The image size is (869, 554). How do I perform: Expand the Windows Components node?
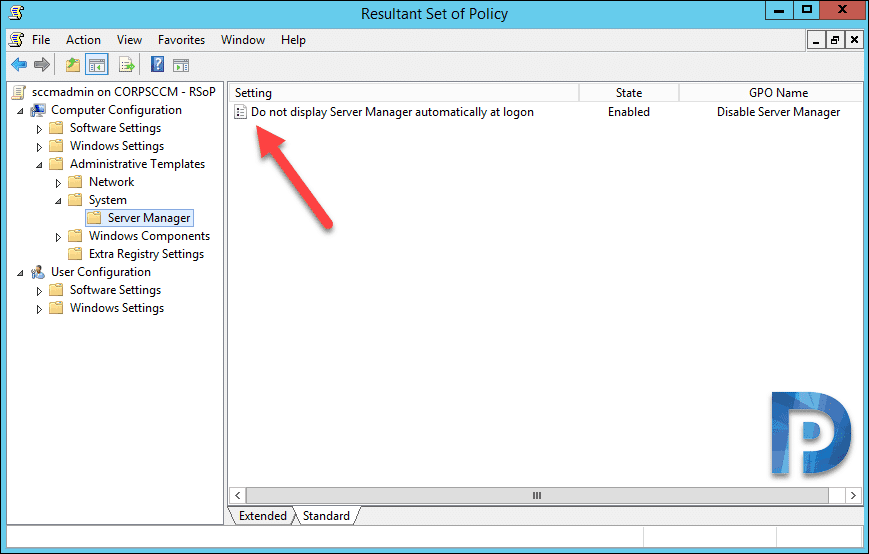58,237
